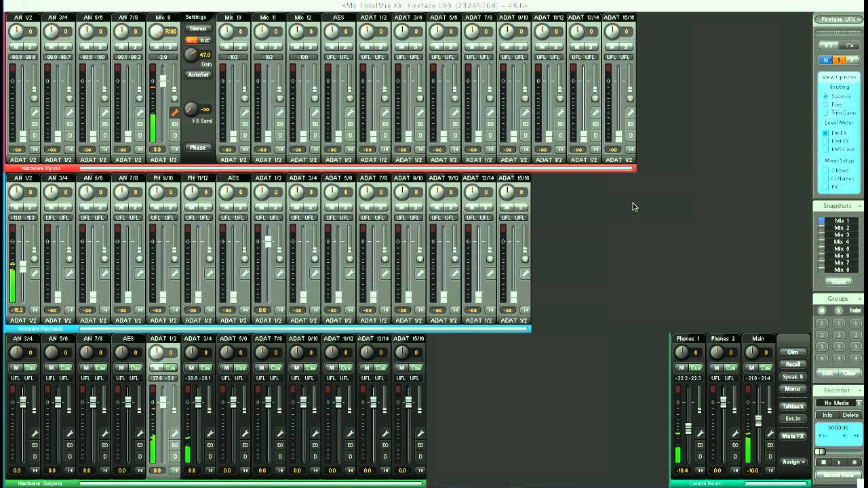Open ADAT 1/2 routing dropdown under Mic 9
This screenshot has width=868, height=488.
[x=163, y=160]
